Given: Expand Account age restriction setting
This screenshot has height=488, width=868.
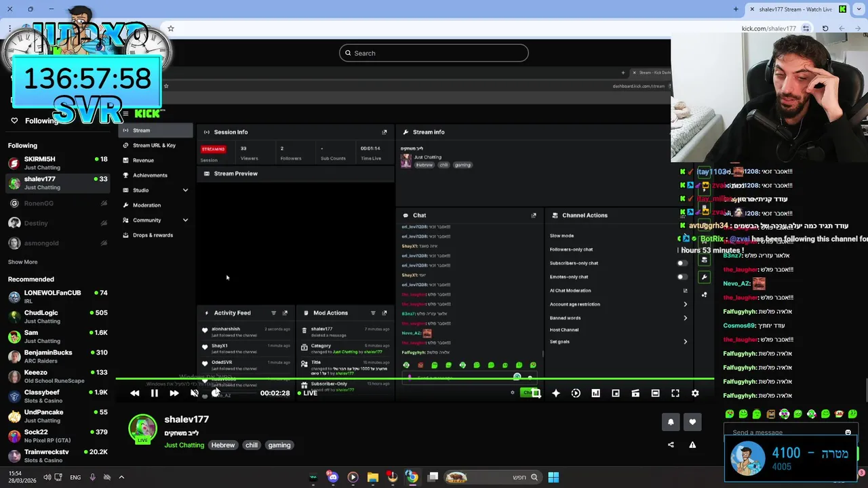Looking at the screenshot, I should pos(685,304).
